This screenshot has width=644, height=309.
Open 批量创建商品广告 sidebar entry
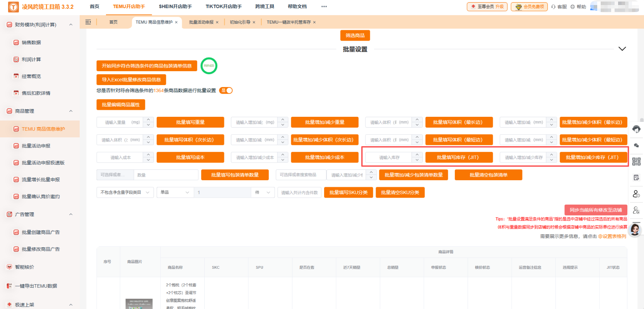(41, 232)
